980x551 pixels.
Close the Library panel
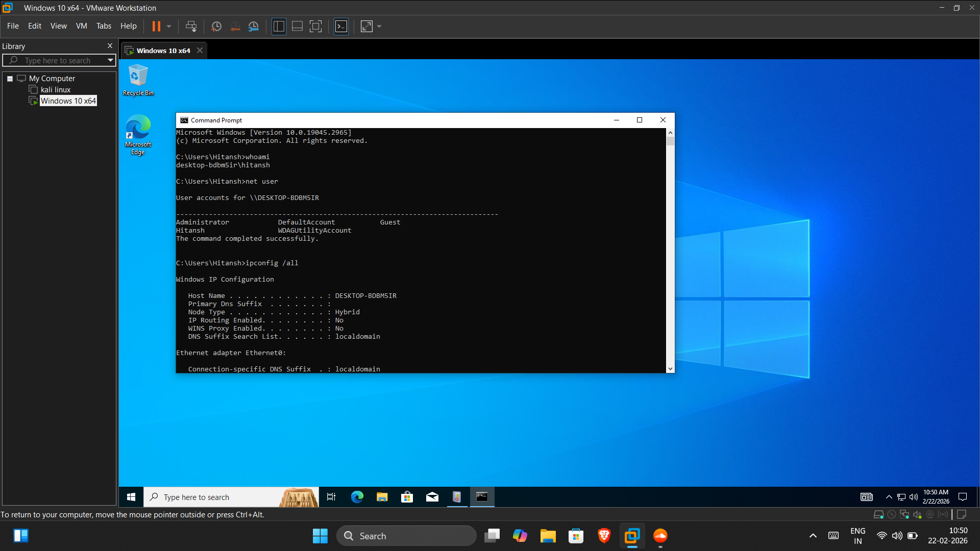(x=110, y=46)
